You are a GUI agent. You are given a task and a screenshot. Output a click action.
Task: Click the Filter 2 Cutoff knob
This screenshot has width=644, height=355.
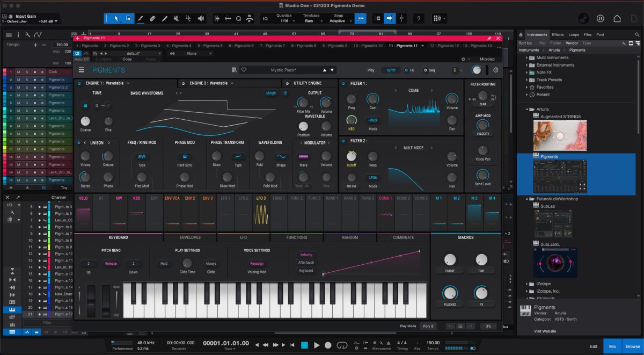point(351,156)
